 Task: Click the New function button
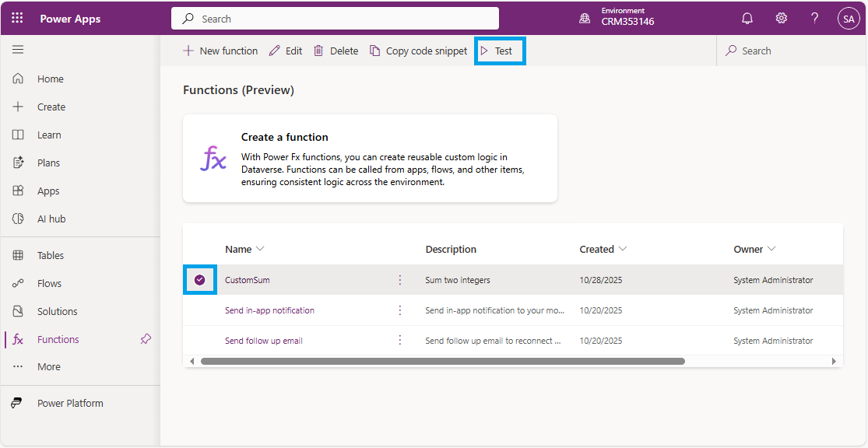tap(220, 51)
